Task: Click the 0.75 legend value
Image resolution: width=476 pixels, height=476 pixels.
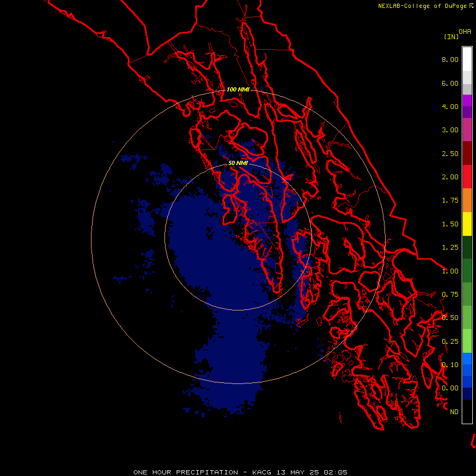Action: coord(450,295)
